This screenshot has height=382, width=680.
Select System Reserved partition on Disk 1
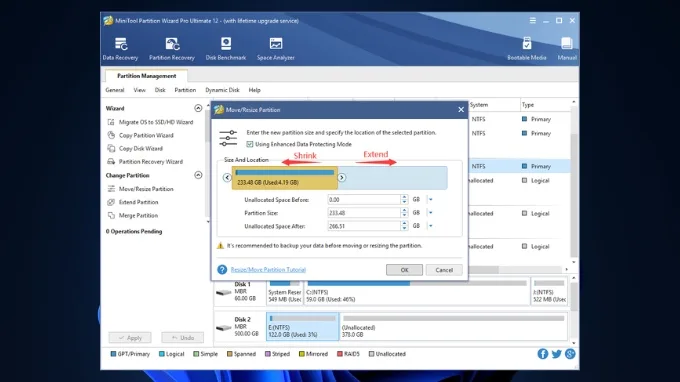point(284,292)
